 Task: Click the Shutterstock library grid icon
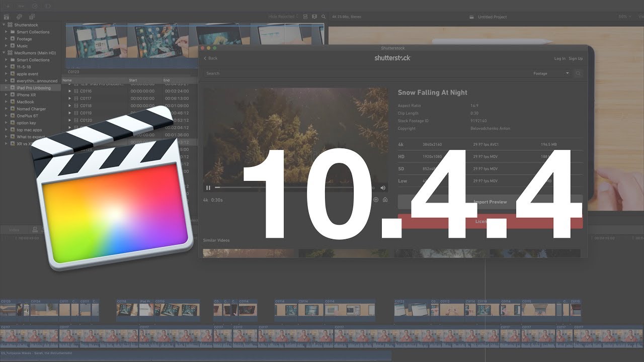click(x=10, y=25)
